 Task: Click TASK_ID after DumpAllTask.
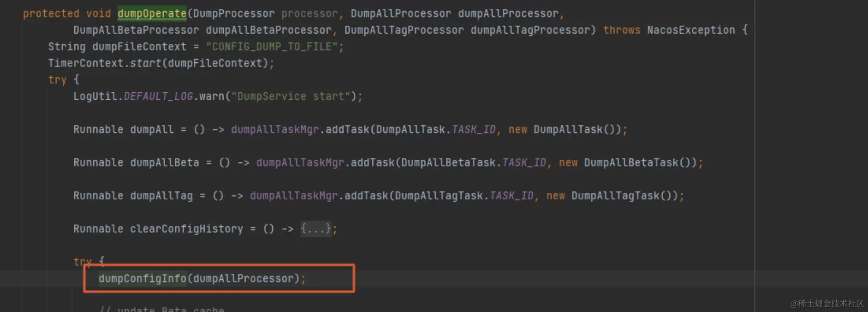pyautogui.click(x=474, y=130)
